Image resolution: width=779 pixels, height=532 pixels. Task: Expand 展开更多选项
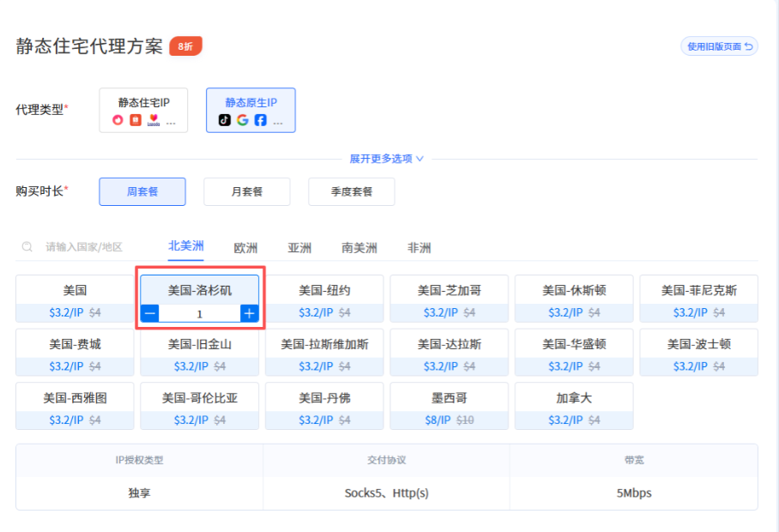click(387, 159)
